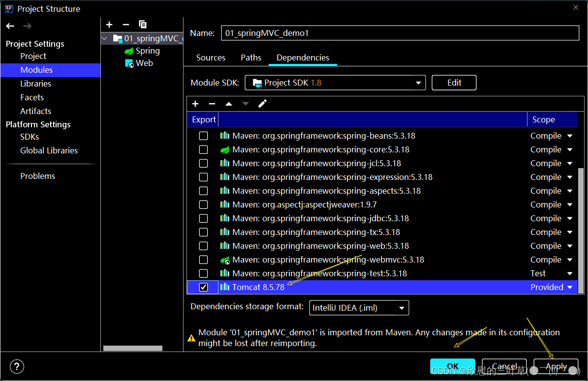Image resolution: width=588 pixels, height=381 pixels.
Task: Select the Dependencies tab
Action: [x=303, y=58]
